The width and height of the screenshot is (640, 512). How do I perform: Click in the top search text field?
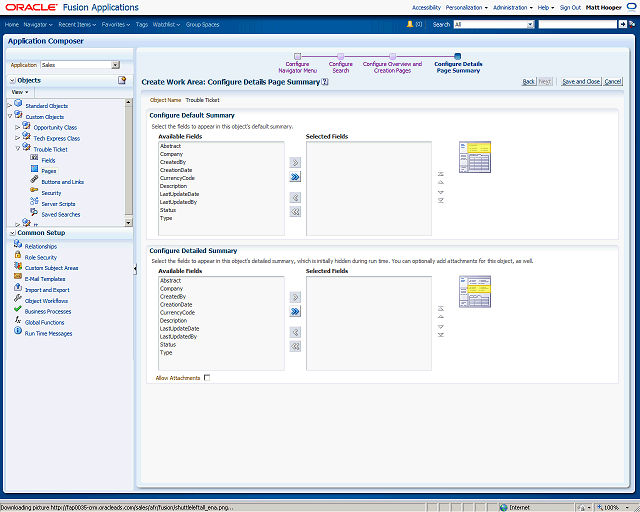(578, 24)
